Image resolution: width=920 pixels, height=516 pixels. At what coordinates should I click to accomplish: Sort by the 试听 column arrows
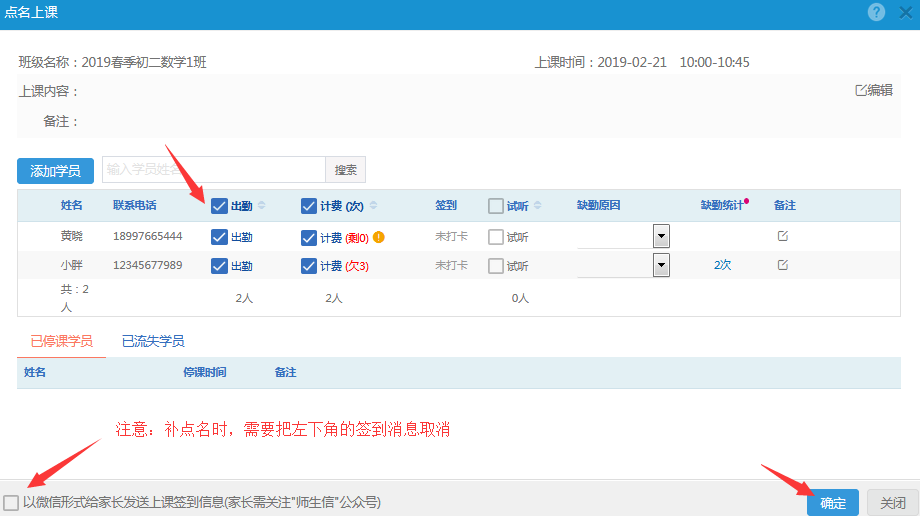click(537, 205)
